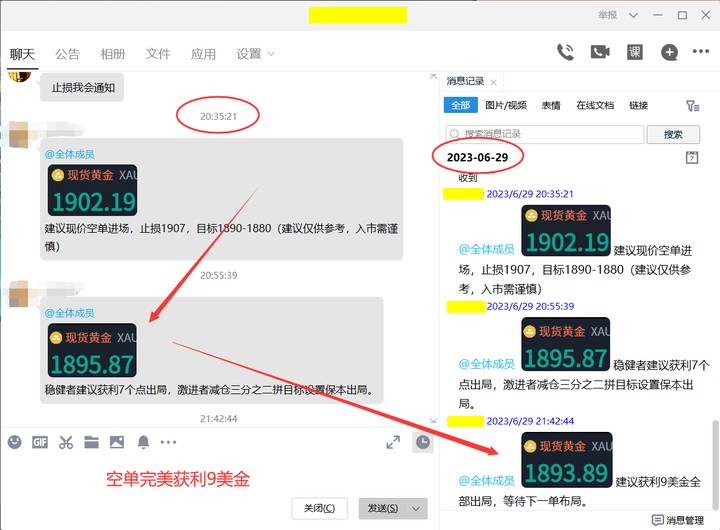Jump to bottom of chat arrow
The image size is (720, 530).
(x=433, y=420)
